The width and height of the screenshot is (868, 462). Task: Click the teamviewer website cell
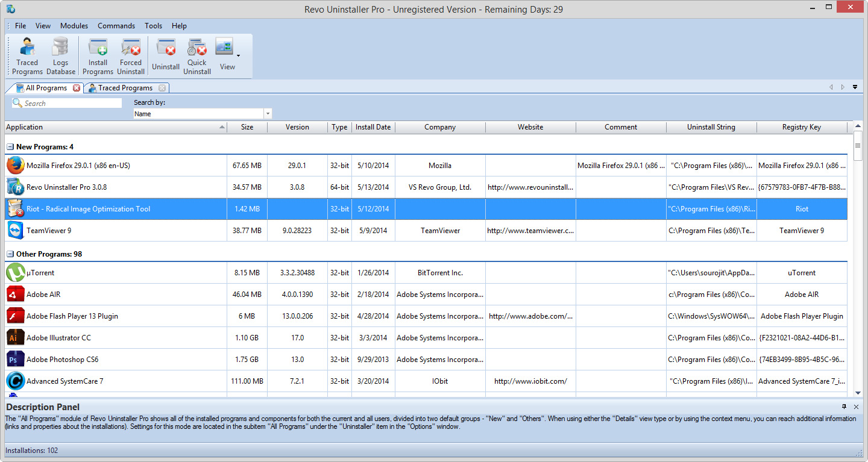click(x=530, y=230)
